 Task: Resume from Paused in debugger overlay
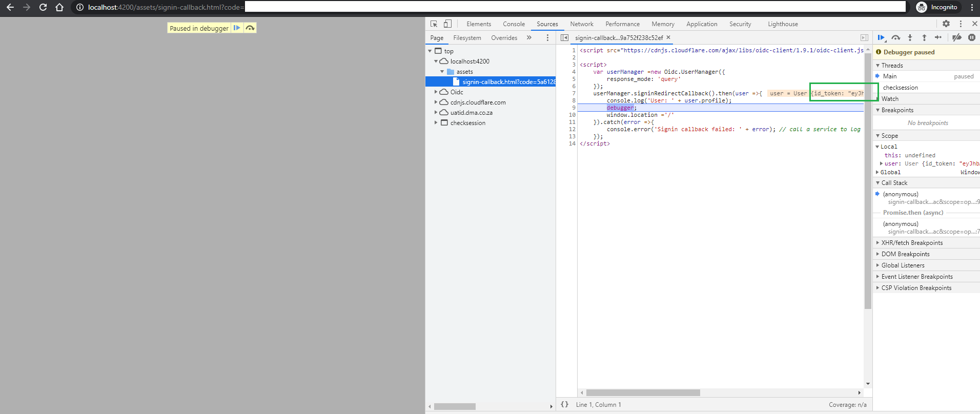[237, 28]
